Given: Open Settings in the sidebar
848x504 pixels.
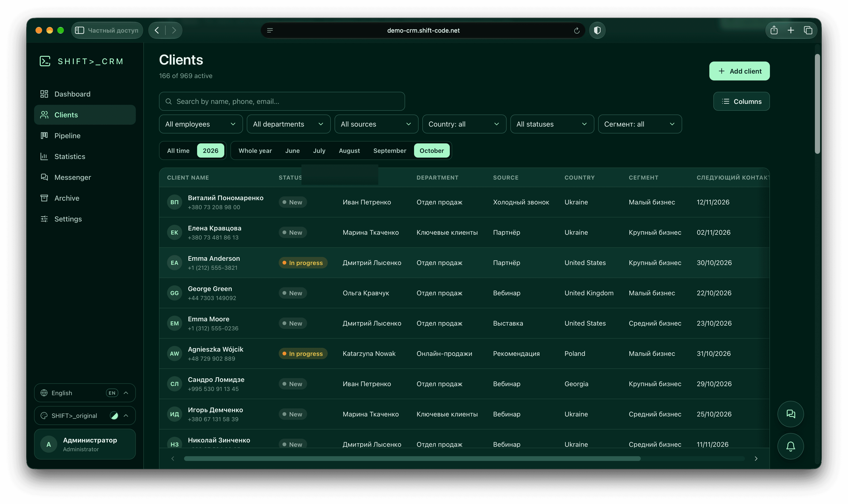Looking at the screenshot, I should 85,219.
